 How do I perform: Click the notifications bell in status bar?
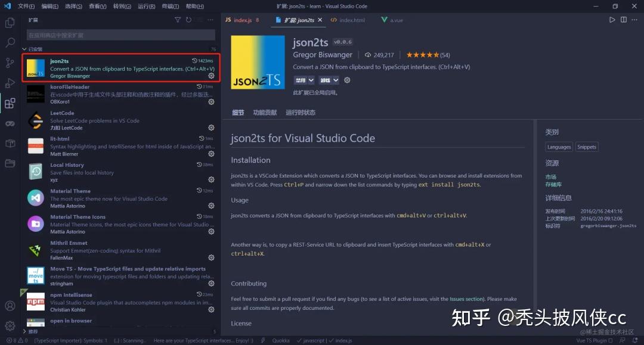(x=635, y=340)
